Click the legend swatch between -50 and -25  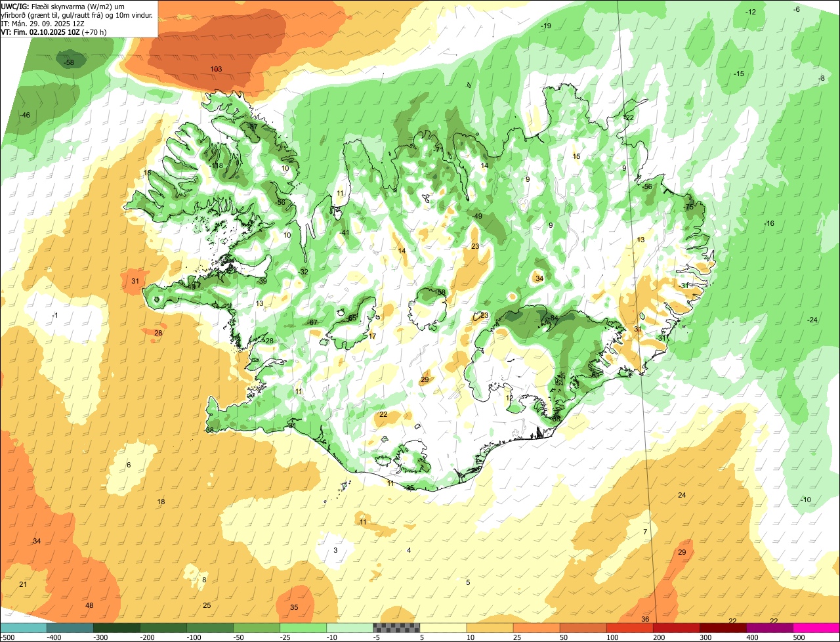(x=257, y=628)
